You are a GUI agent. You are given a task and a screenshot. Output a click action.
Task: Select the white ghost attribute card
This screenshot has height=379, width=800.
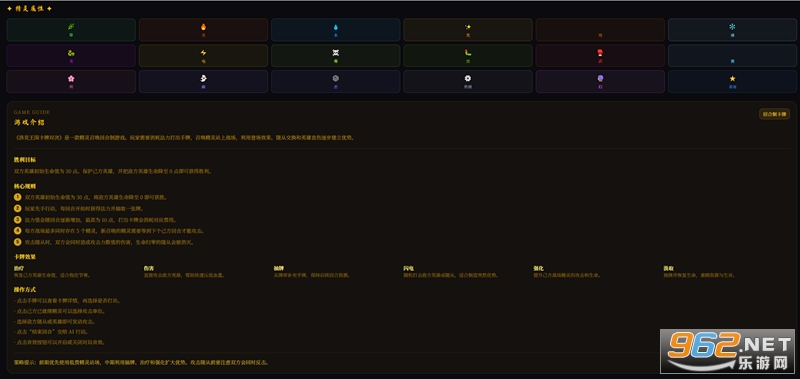pyautogui.click(x=203, y=82)
